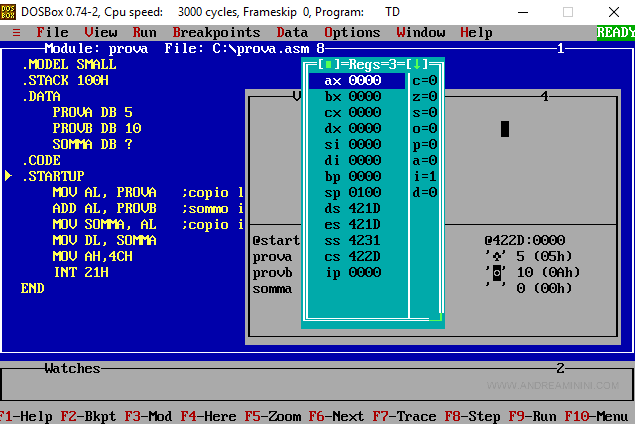Open the Help menu

[x=476, y=32]
